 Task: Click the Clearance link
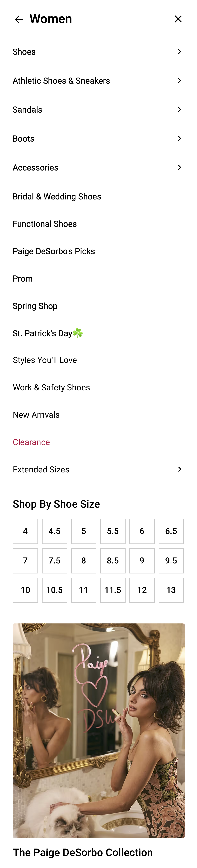31,442
